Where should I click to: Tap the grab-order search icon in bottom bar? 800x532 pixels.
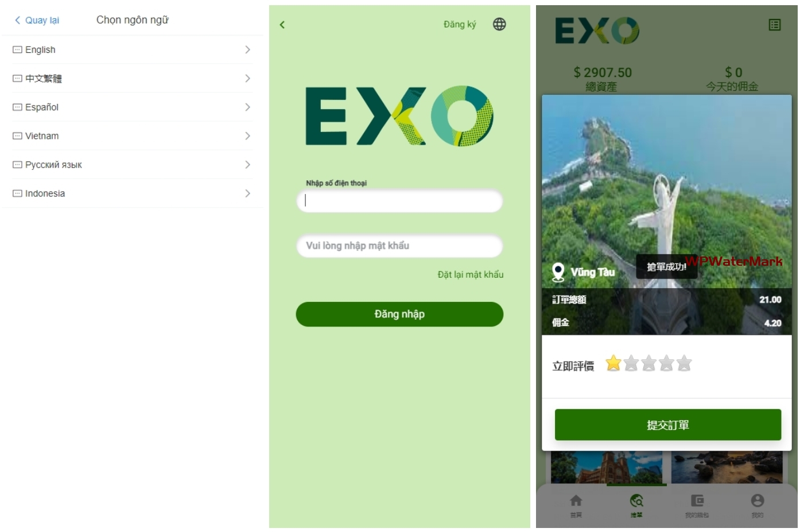click(636, 500)
